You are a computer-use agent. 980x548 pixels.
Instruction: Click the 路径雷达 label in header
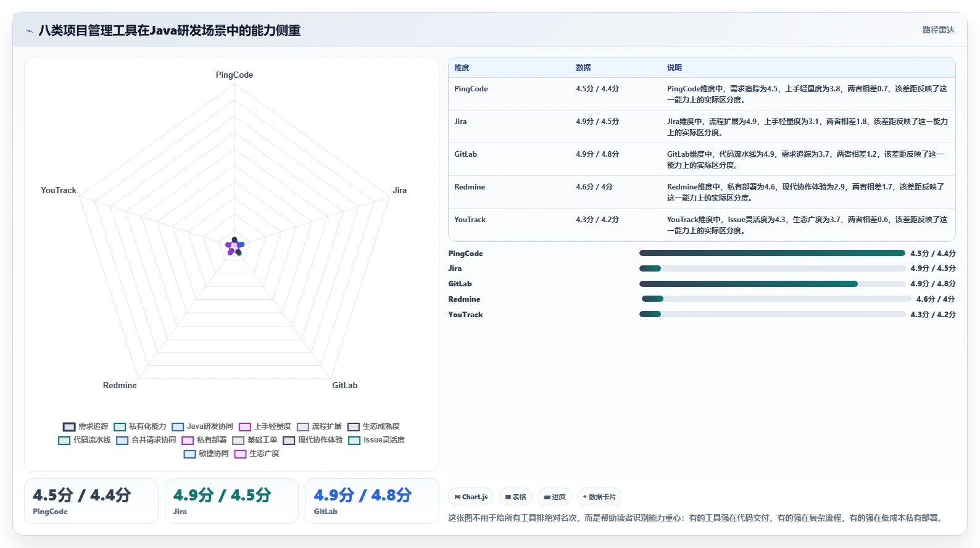click(938, 30)
